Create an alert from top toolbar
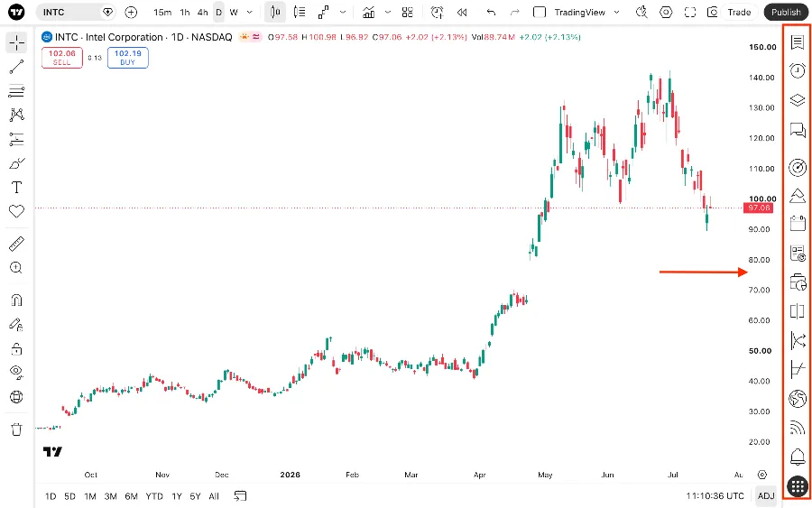The height and width of the screenshot is (508, 812). pos(437,12)
